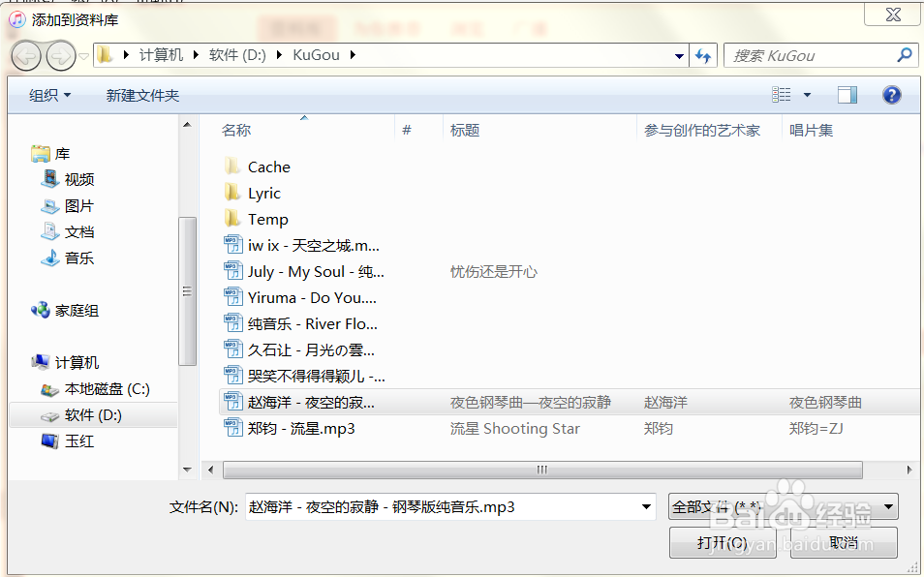Click the sidebar vertical scrollbar thumb
The width and height of the screenshot is (924, 577).
(x=187, y=291)
